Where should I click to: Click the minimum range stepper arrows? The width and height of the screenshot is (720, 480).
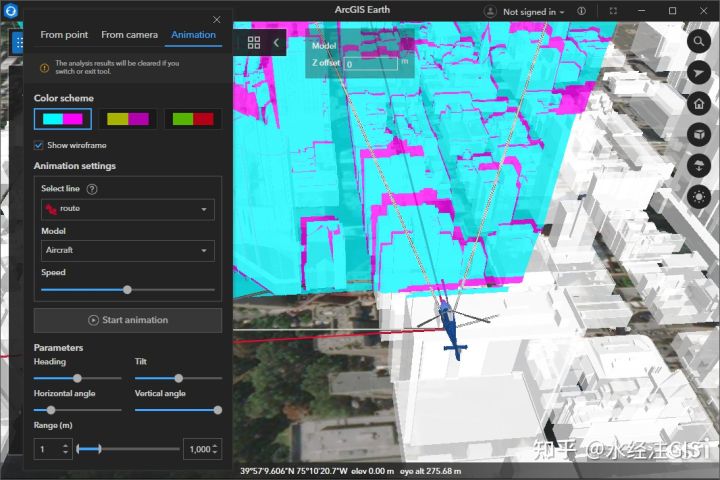[66, 449]
